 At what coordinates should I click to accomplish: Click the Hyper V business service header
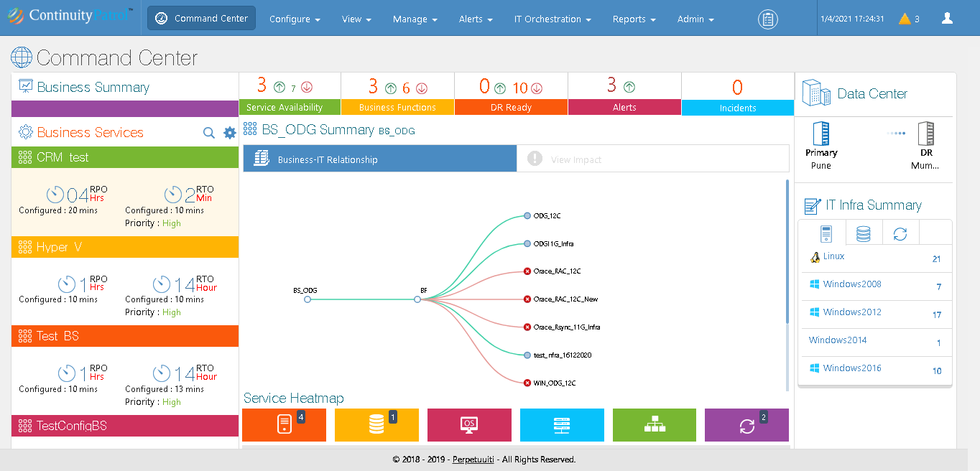pos(124,247)
